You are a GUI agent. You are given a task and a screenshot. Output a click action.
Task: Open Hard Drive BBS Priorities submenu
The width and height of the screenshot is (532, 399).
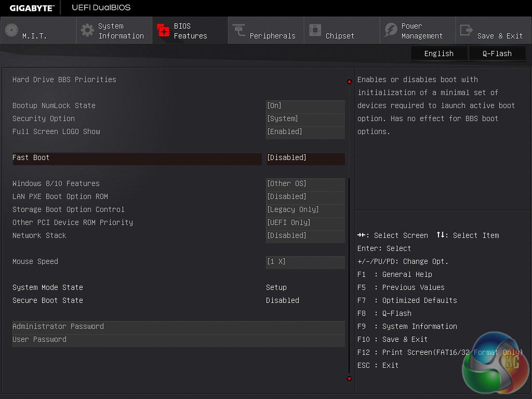tap(64, 80)
